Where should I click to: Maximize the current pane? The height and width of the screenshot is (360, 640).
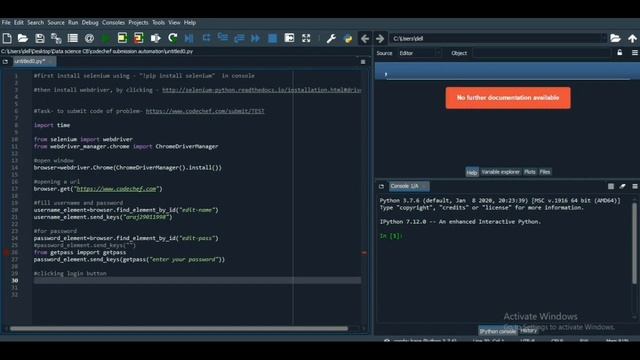pos(289,38)
